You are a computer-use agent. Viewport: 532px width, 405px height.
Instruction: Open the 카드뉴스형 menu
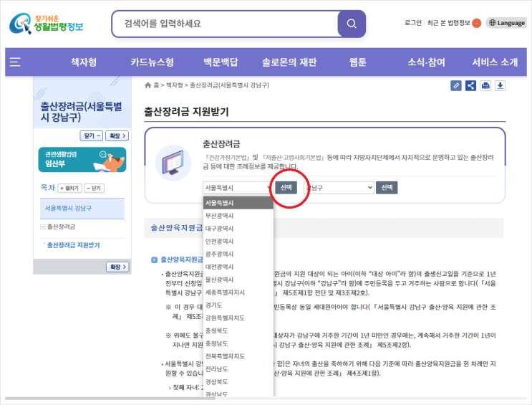152,62
